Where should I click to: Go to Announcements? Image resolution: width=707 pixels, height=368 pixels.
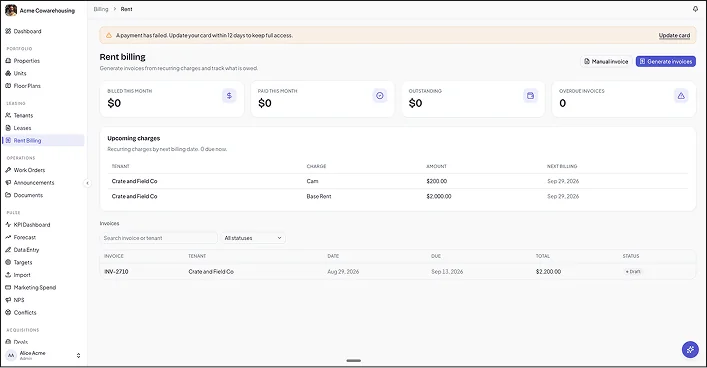(43, 183)
